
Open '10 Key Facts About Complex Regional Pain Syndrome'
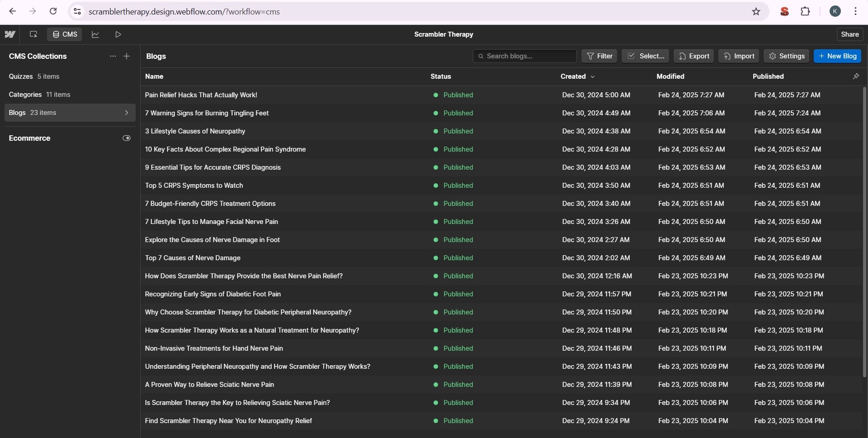[225, 149]
